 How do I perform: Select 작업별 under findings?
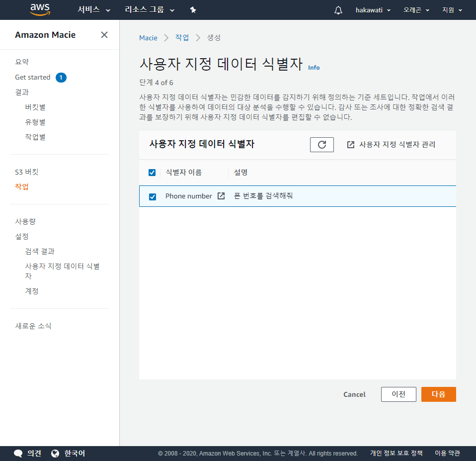(x=35, y=137)
